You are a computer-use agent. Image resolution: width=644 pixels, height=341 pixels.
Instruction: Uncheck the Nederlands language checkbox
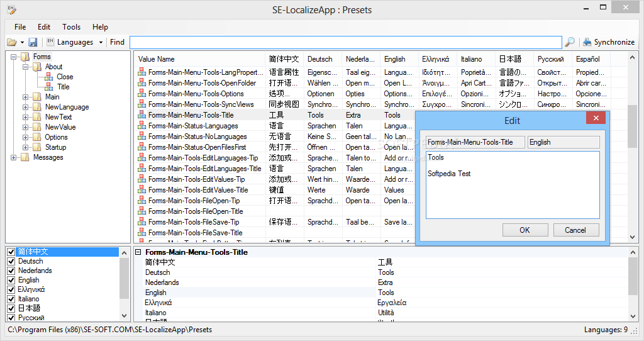click(x=11, y=271)
